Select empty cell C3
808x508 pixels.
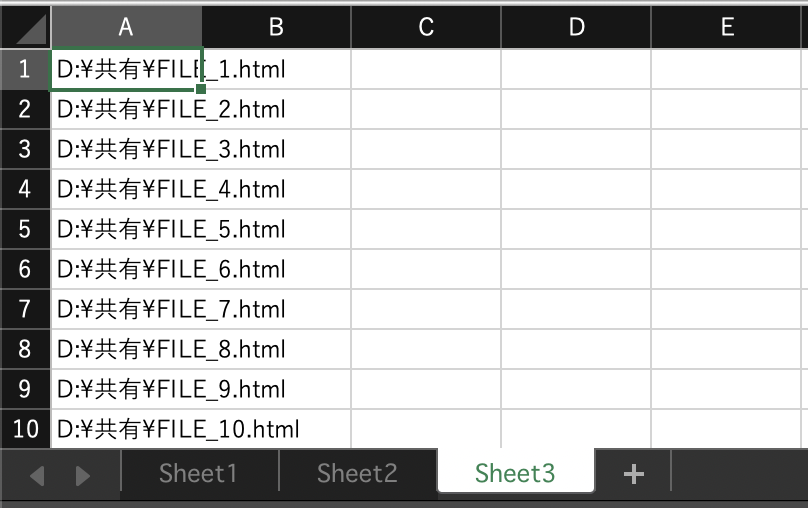pos(426,149)
